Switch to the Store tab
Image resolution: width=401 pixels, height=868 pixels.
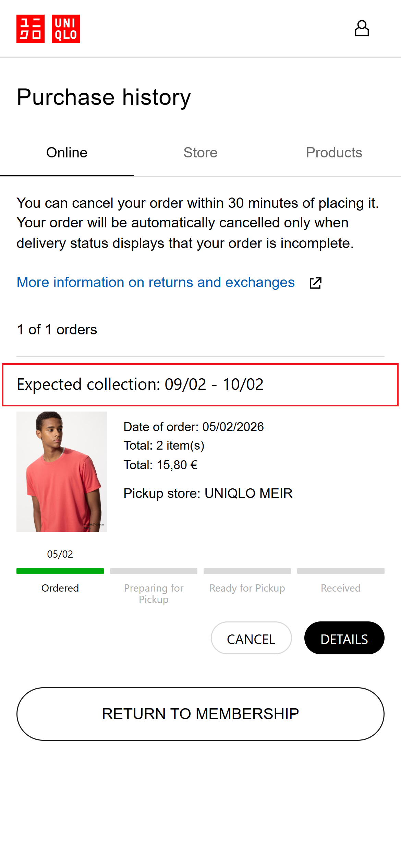[200, 153]
